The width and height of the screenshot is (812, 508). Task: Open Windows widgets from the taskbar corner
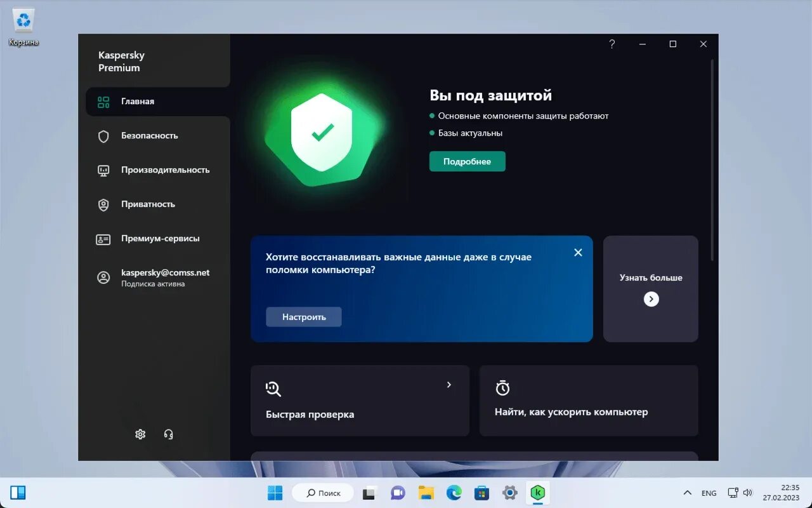click(x=18, y=493)
